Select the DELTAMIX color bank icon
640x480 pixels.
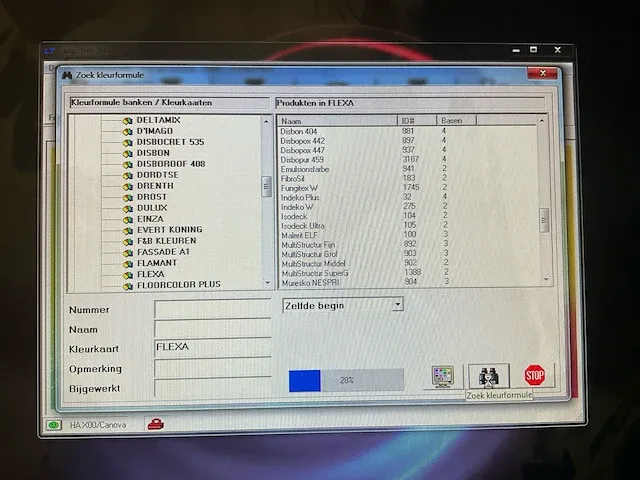tap(128, 121)
